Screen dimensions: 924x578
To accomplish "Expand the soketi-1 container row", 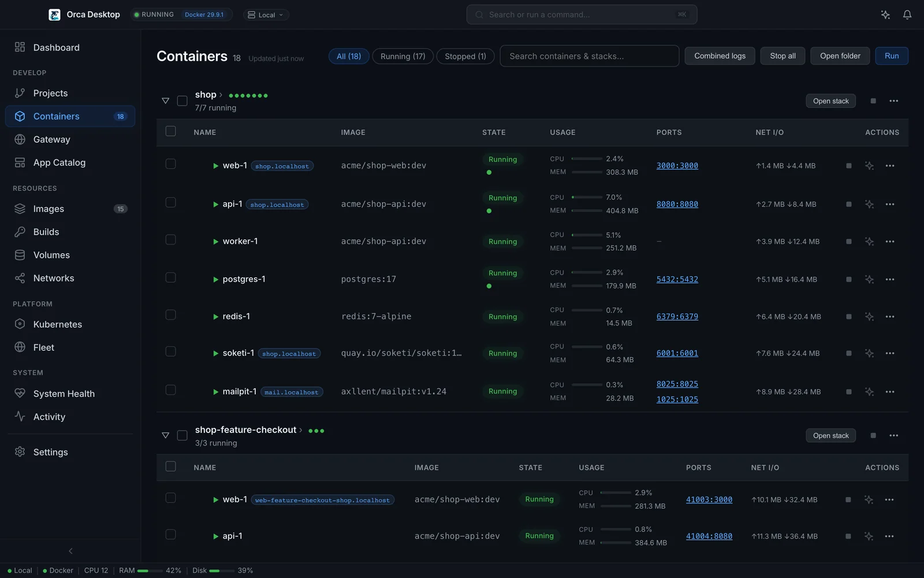I will tap(215, 353).
